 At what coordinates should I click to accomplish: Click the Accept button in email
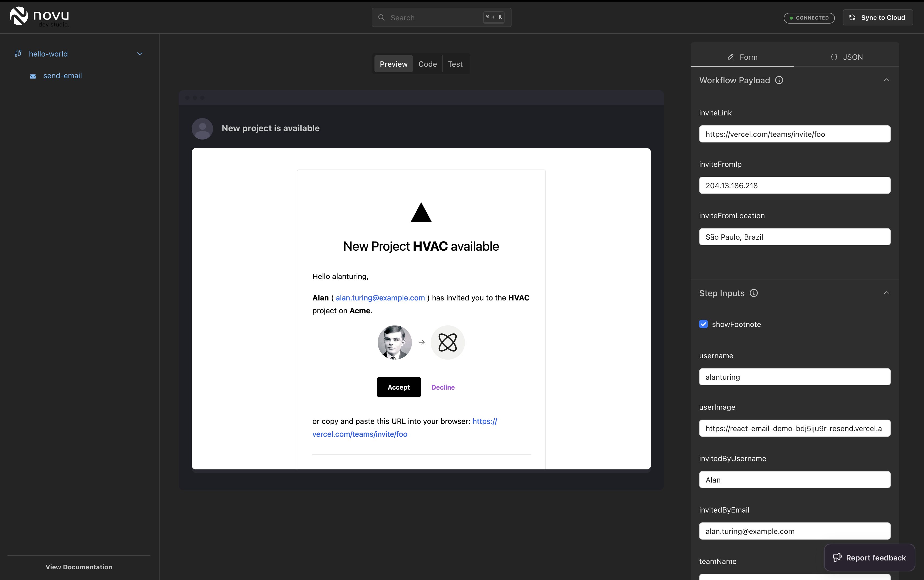pos(398,387)
